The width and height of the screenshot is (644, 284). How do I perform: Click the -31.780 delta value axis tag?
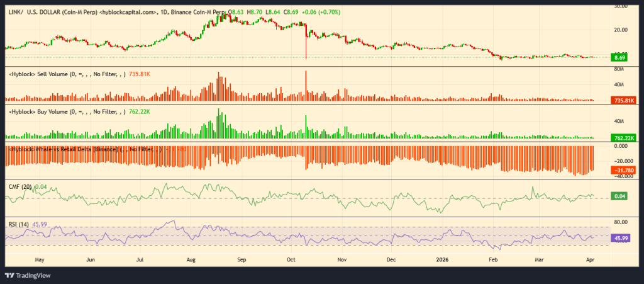(x=621, y=170)
